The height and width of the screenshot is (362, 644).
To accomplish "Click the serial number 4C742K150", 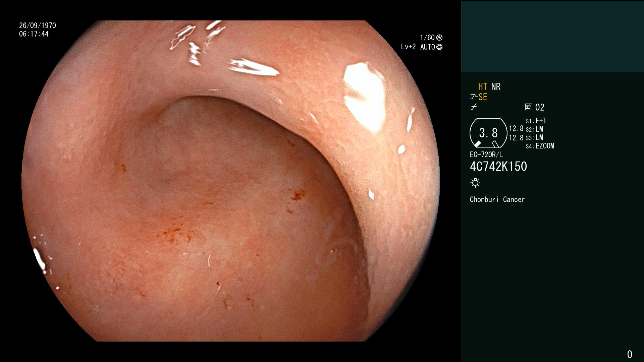I will pyautogui.click(x=498, y=166).
